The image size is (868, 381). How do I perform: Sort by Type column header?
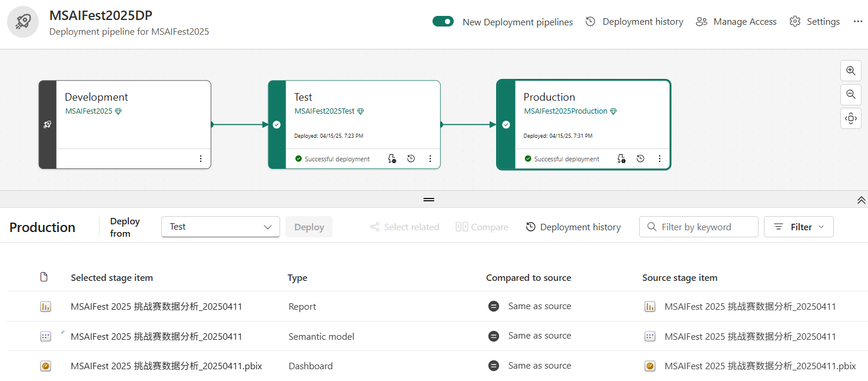click(x=297, y=278)
